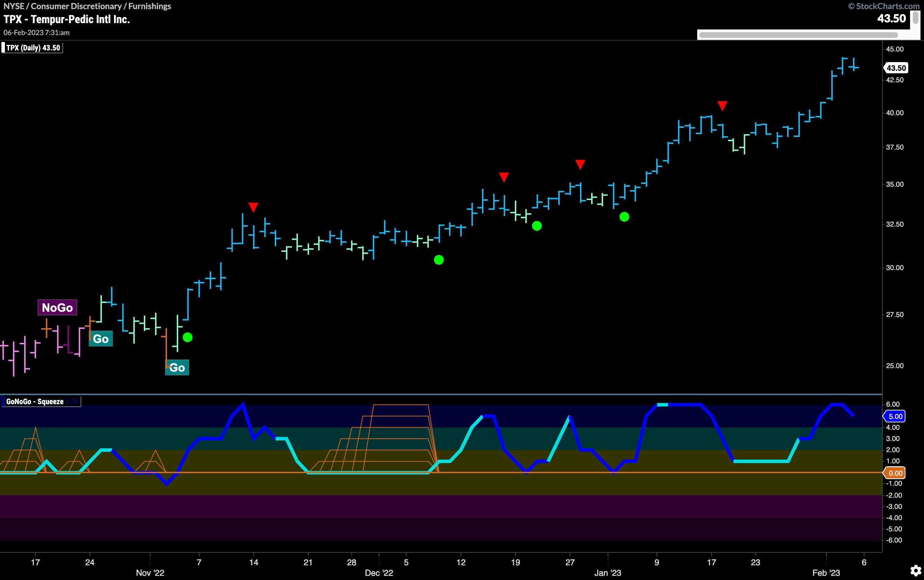Click the TPX (Daily) 43.50 legend label

point(32,48)
